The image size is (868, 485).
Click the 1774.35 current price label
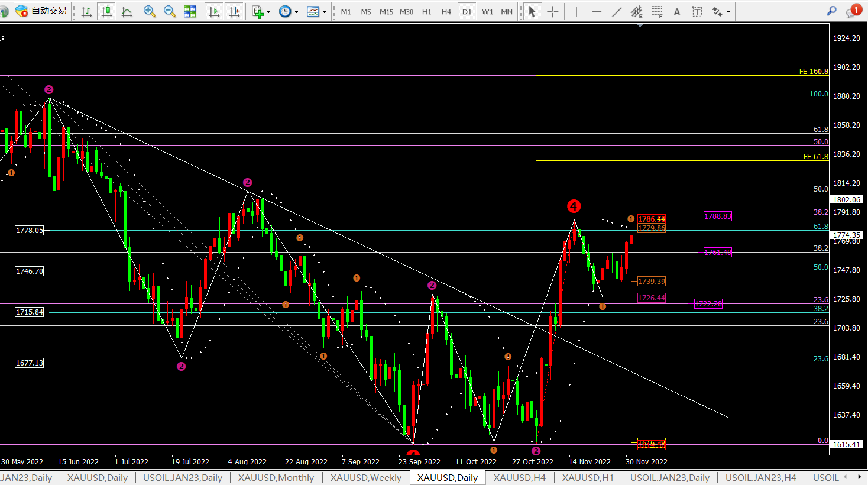tap(847, 235)
